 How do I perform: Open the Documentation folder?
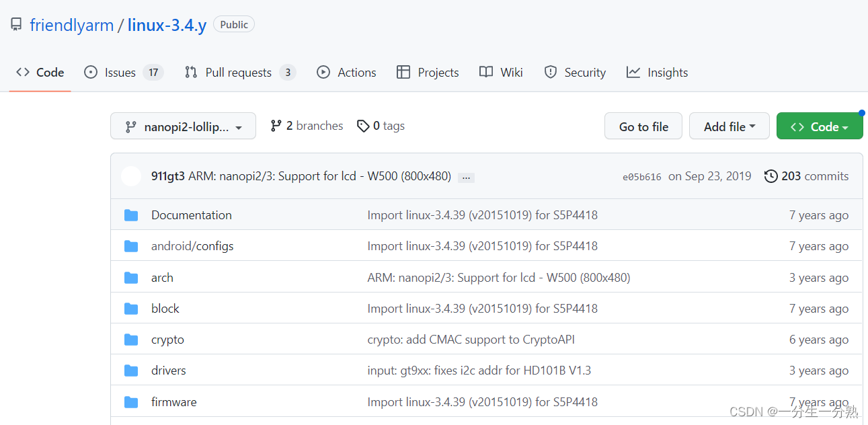pos(192,215)
